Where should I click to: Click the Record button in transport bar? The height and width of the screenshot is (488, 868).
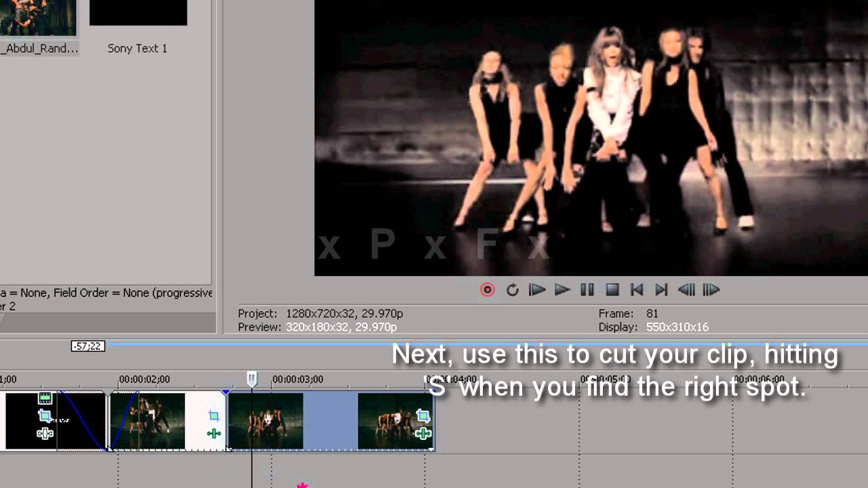488,290
